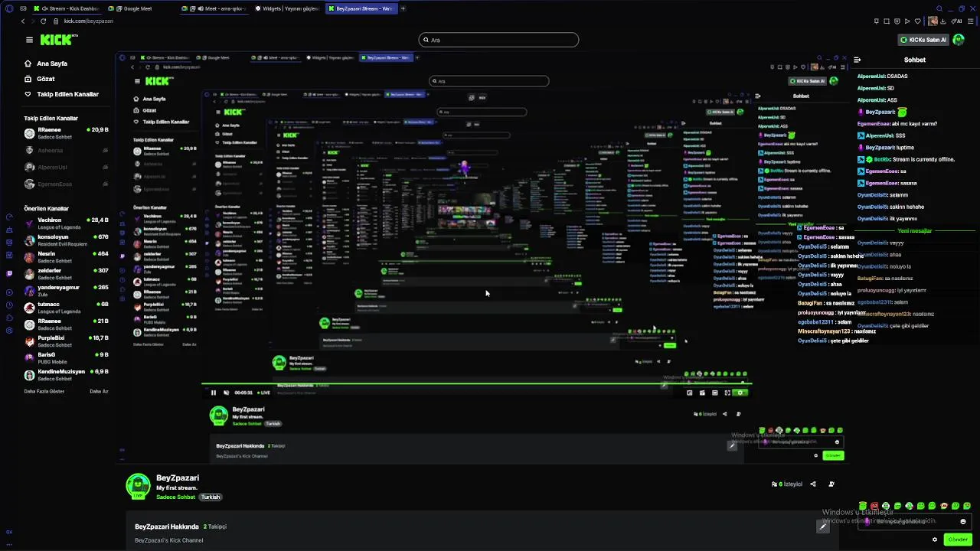Screen dimensions: 980x551
Task: Click Daha Fazla Göster below recommended channels
Action: point(44,391)
